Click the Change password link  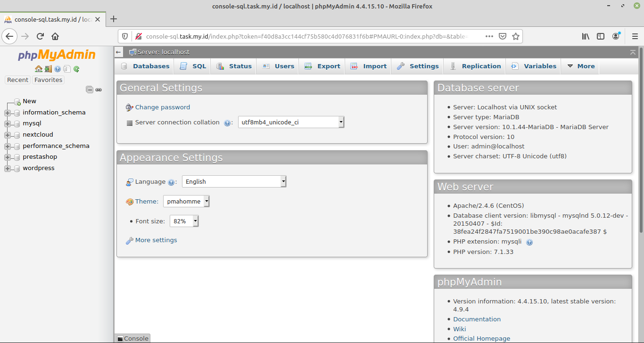click(163, 107)
